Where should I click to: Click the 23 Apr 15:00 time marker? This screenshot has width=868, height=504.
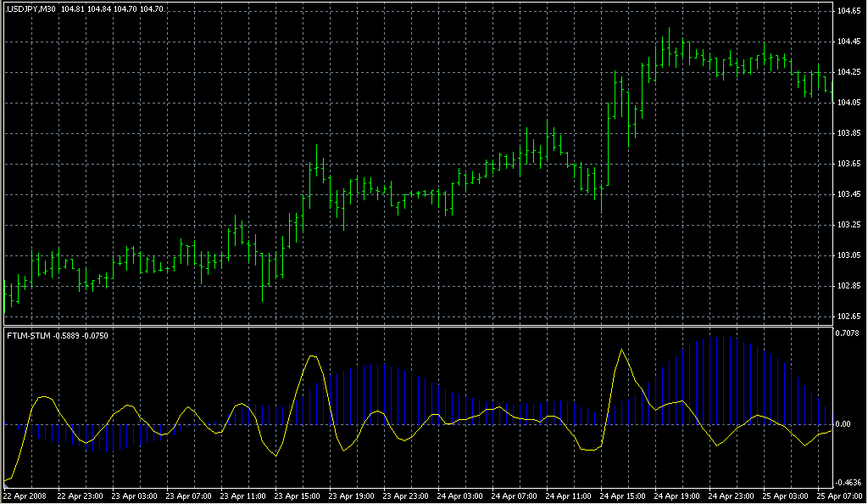(x=298, y=496)
